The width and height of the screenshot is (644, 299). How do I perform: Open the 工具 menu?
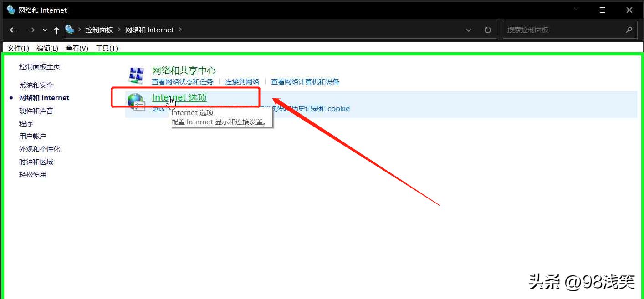click(106, 48)
